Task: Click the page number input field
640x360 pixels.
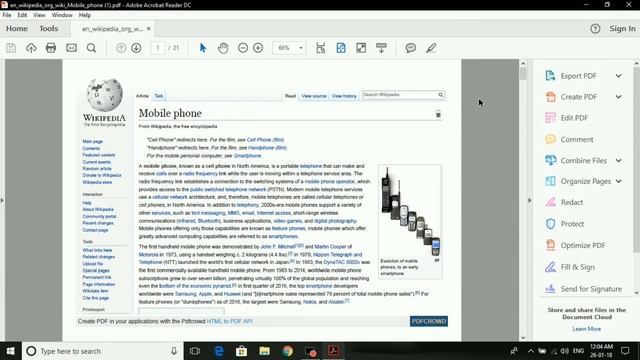Action: tap(158, 48)
